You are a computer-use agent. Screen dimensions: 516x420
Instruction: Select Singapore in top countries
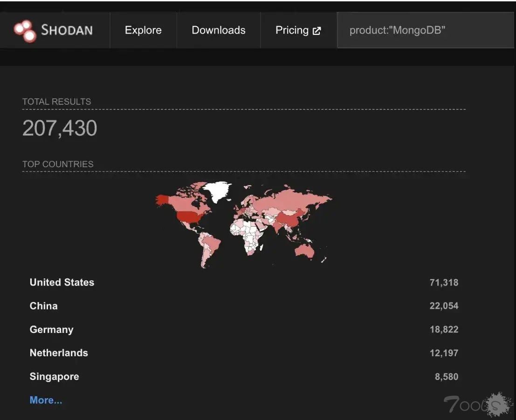[55, 377]
